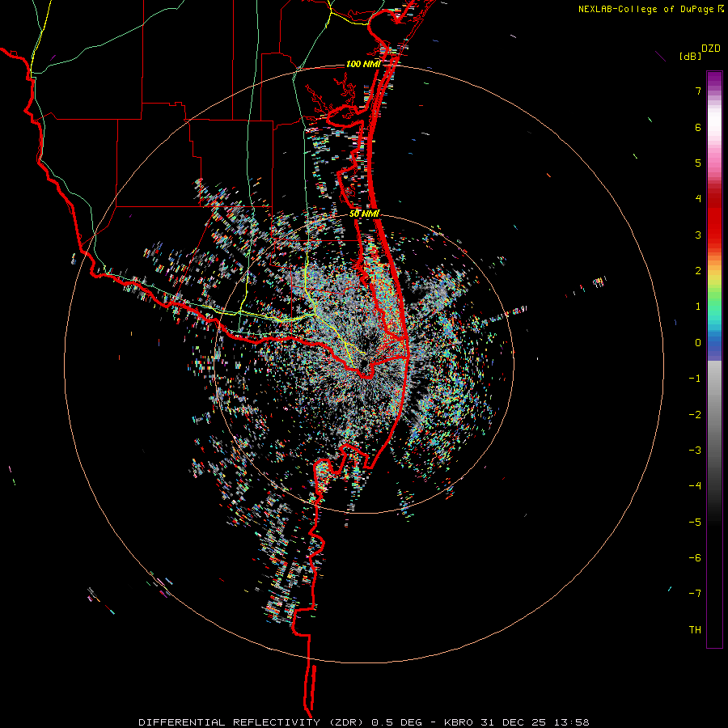Click the 50 NMI range ring label

coord(365,214)
